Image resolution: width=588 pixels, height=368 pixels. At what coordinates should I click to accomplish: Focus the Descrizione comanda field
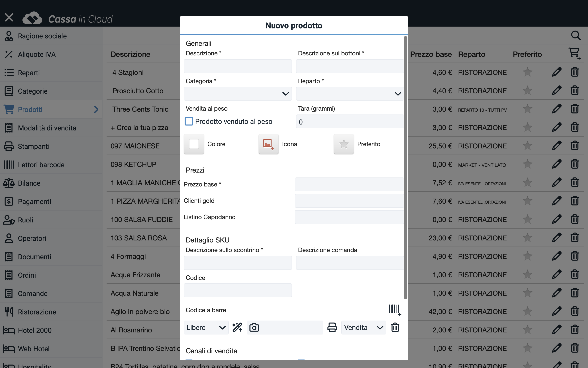click(350, 263)
